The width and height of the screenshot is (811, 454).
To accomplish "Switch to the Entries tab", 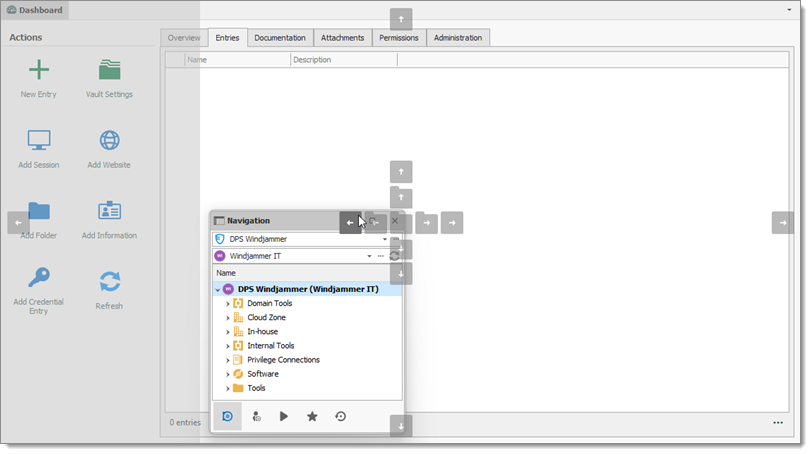I will click(228, 38).
